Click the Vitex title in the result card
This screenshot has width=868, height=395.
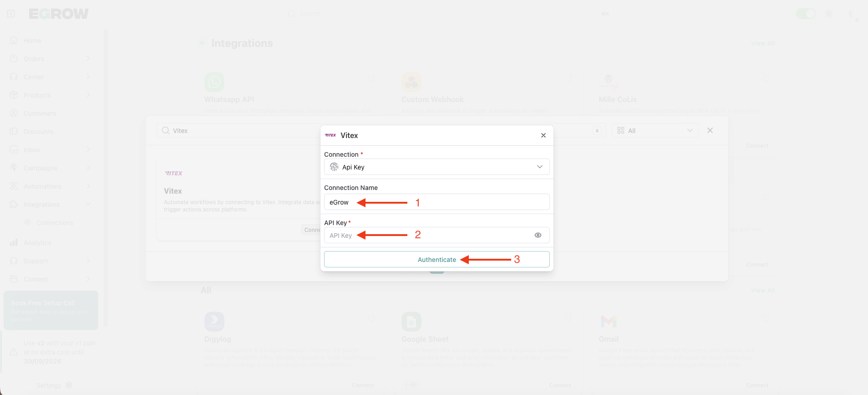pyautogui.click(x=173, y=191)
